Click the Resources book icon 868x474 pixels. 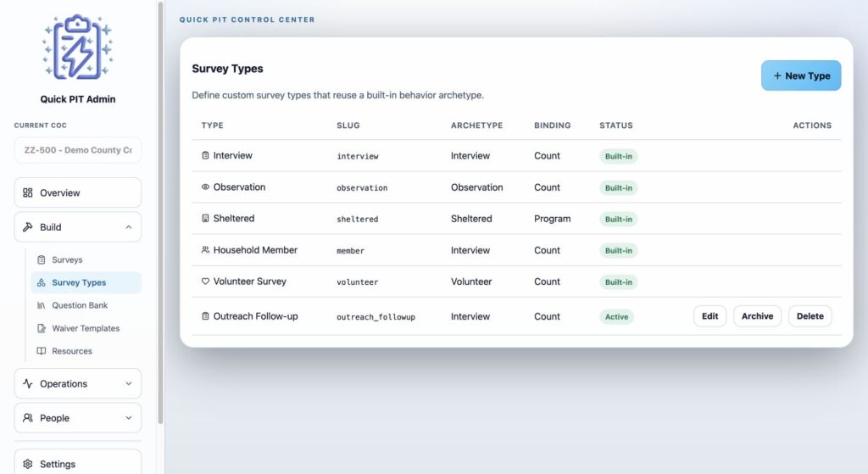[x=41, y=351]
